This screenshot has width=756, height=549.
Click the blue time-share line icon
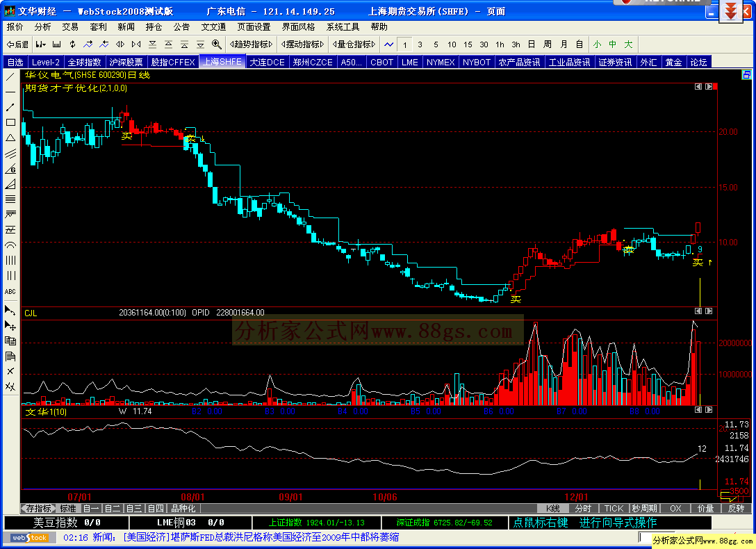coord(388,44)
